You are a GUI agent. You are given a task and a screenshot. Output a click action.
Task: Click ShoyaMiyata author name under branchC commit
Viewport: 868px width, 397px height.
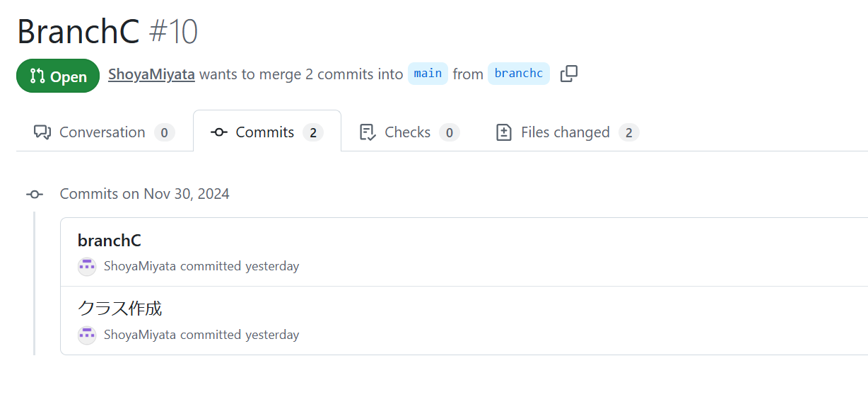(x=140, y=267)
